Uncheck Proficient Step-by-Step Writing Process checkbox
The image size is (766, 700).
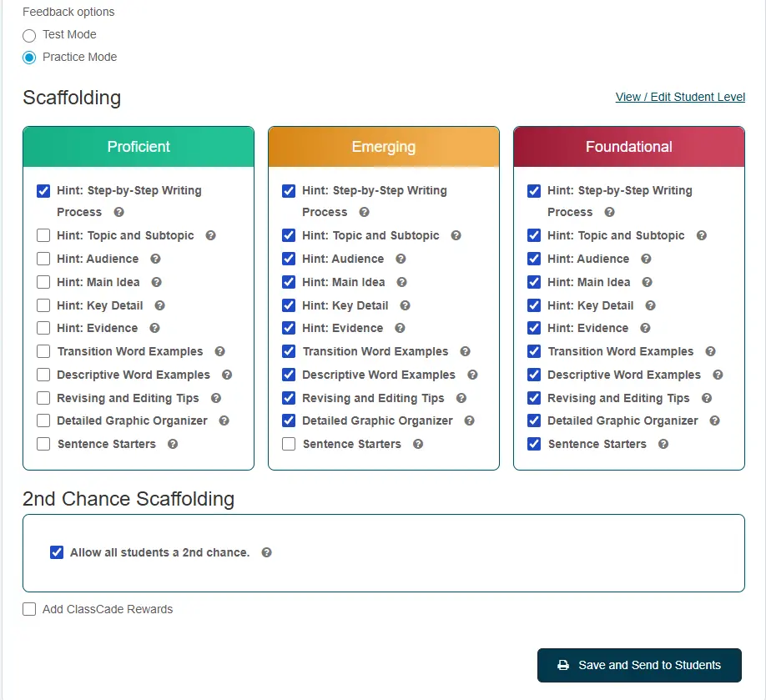tap(43, 190)
